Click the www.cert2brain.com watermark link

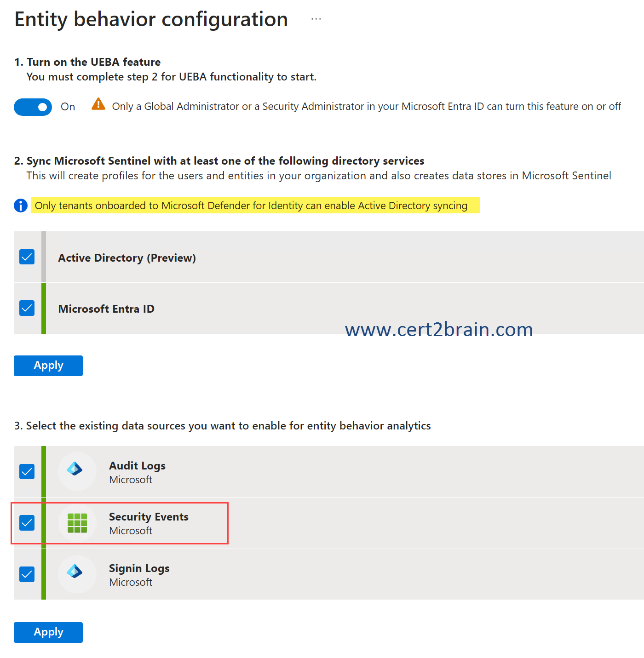tap(438, 329)
